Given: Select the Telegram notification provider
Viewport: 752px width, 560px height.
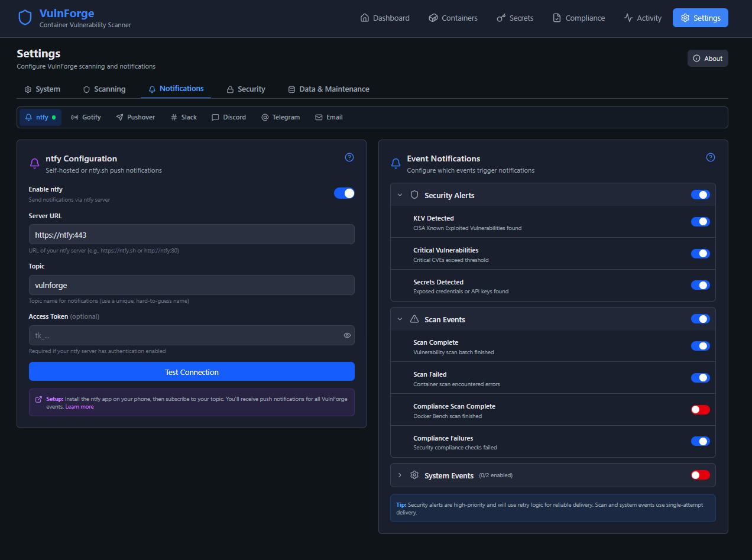Looking at the screenshot, I should pyautogui.click(x=280, y=117).
